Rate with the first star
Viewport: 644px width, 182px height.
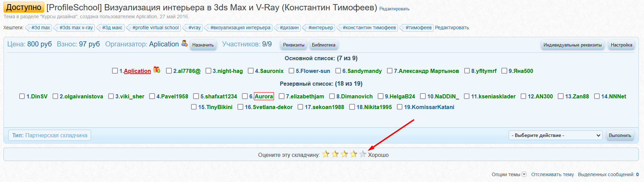[326, 154]
